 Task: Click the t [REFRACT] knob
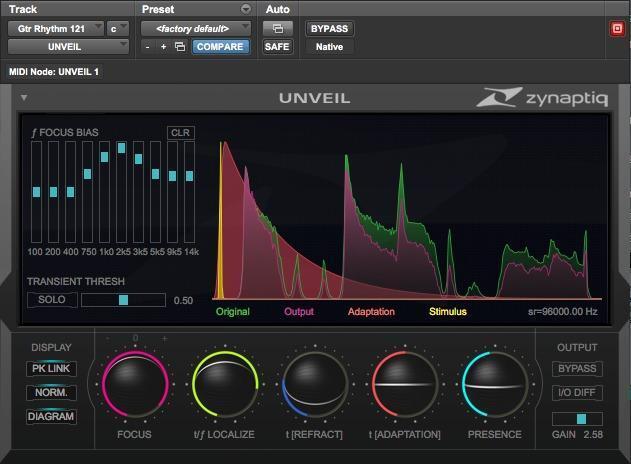pyautogui.click(x=315, y=384)
